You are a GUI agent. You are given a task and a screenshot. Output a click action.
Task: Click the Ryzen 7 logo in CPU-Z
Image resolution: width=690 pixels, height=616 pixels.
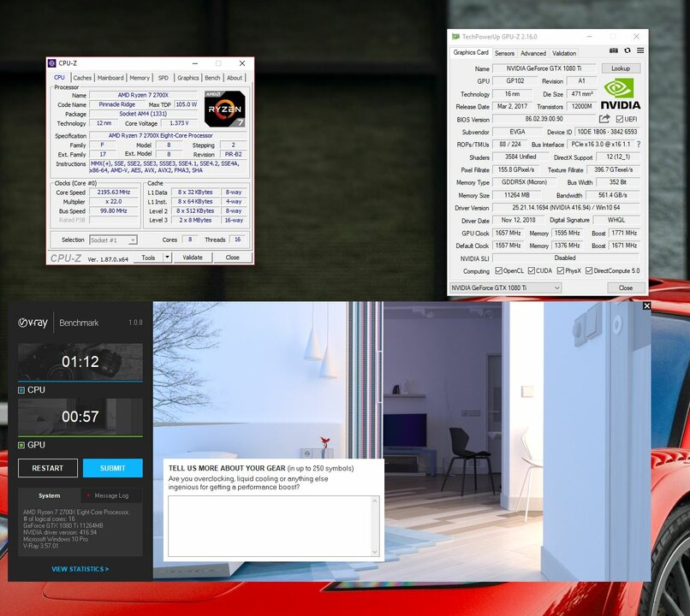point(224,109)
